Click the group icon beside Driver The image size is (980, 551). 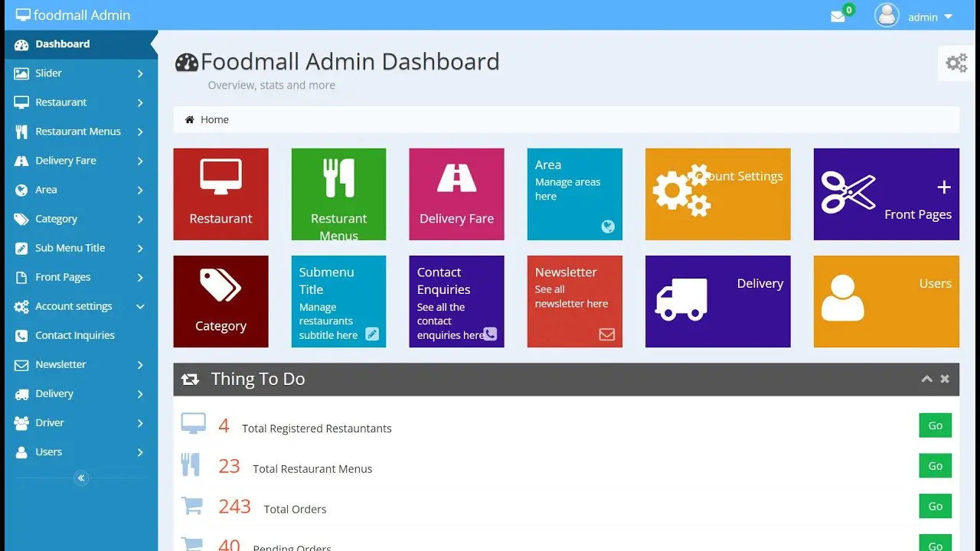click(x=21, y=422)
